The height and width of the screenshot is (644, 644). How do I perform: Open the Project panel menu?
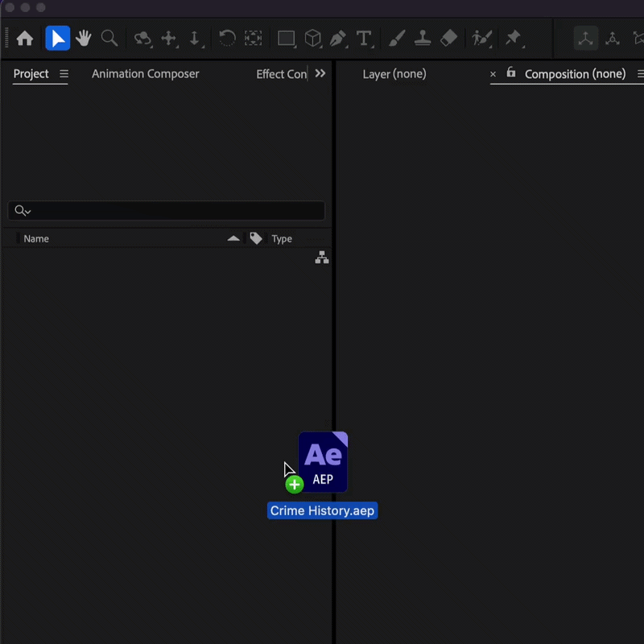pyautogui.click(x=64, y=74)
